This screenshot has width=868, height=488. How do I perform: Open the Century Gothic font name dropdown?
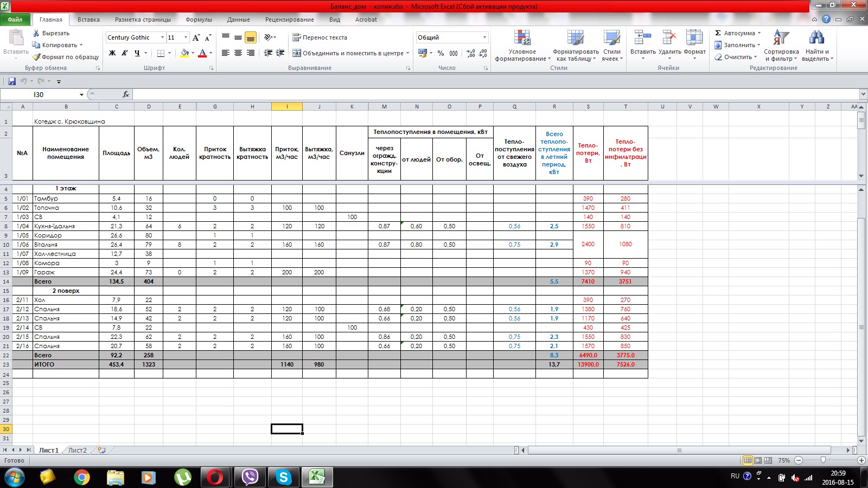[x=162, y=37]
